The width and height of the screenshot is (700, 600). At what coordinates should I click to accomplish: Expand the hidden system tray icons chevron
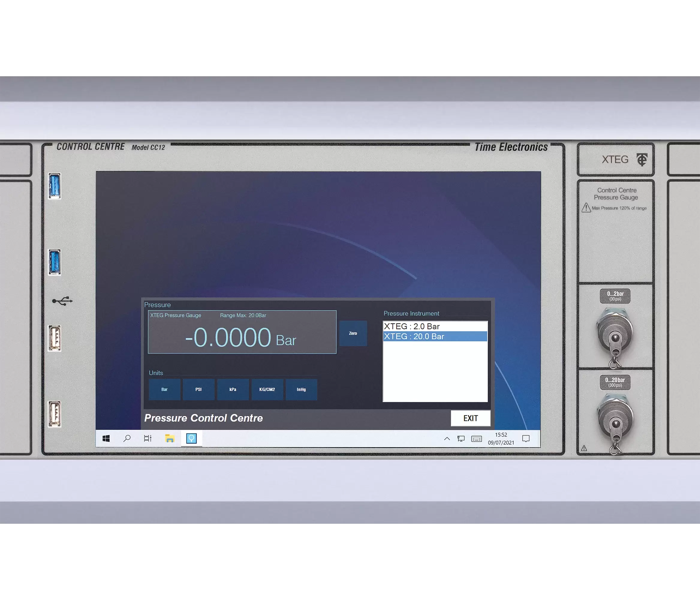pos(447,439)
